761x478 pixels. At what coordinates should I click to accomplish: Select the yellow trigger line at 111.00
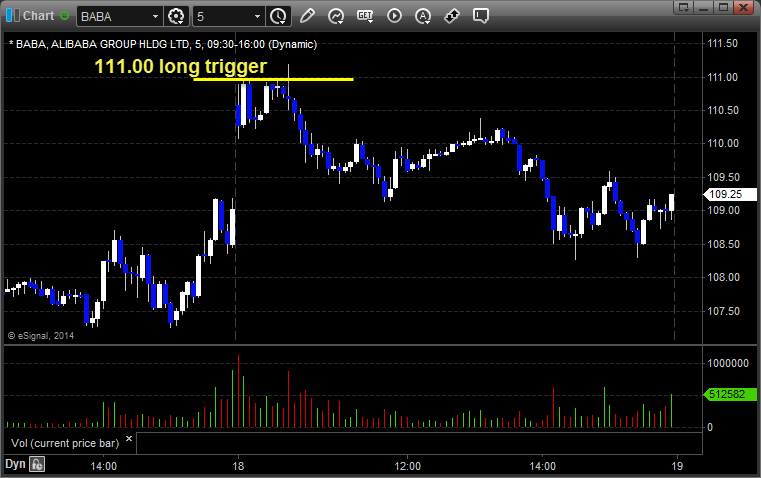pos(273,79)
